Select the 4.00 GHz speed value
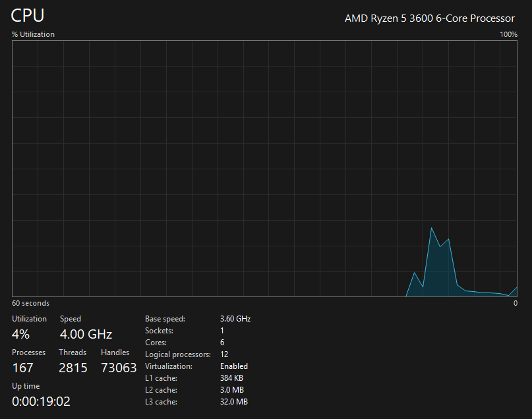532x419 pixels. pyautogui.click(x=86, y=334)
